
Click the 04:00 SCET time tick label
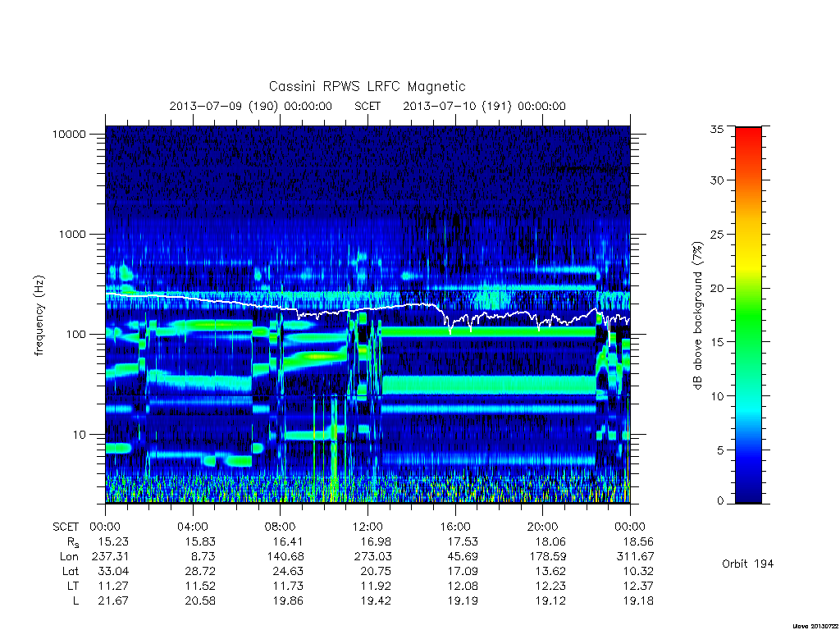click(192, 527)
